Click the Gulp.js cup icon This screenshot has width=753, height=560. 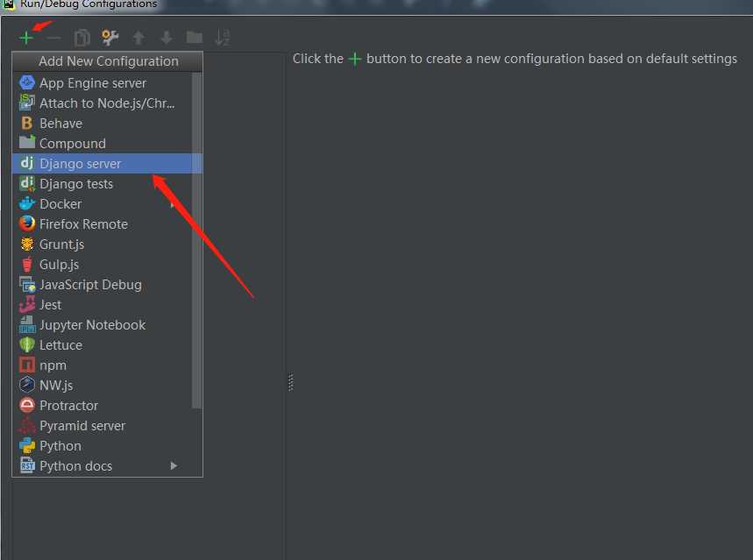(27, 264)
